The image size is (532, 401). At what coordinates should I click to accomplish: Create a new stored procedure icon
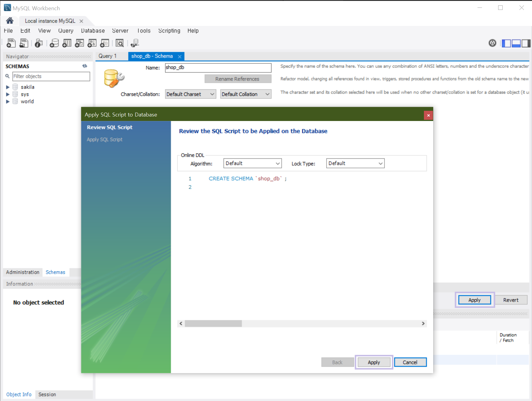click(92, 43)
